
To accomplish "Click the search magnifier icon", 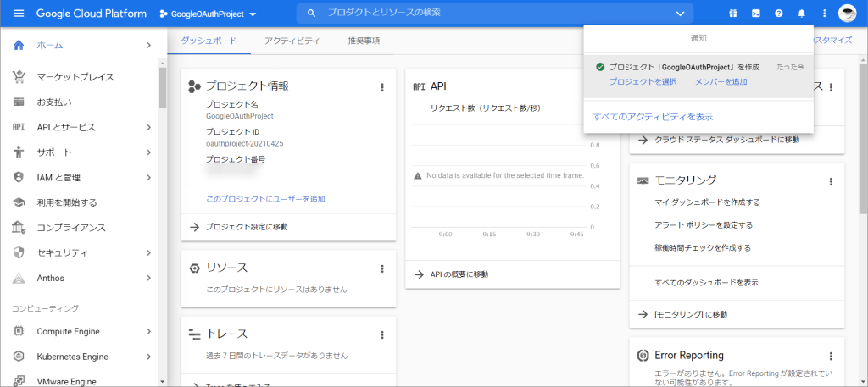I will tap(312, 14).
